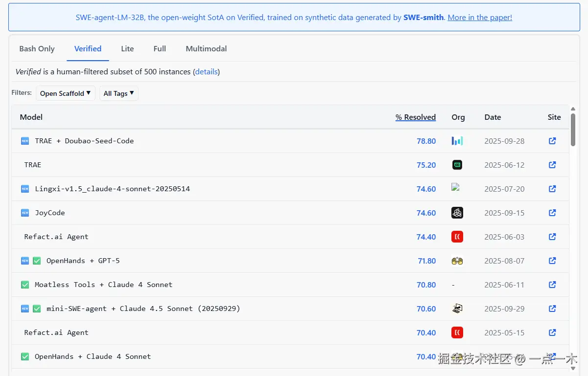Open the 'More in the paper!' link

pyautogui.click(x=480, y=18)
